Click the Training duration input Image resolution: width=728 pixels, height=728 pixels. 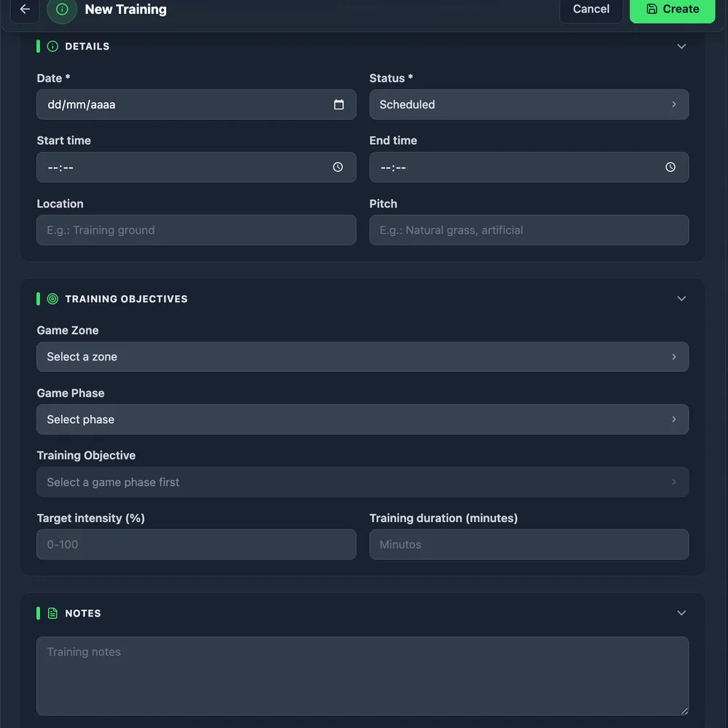529,544
